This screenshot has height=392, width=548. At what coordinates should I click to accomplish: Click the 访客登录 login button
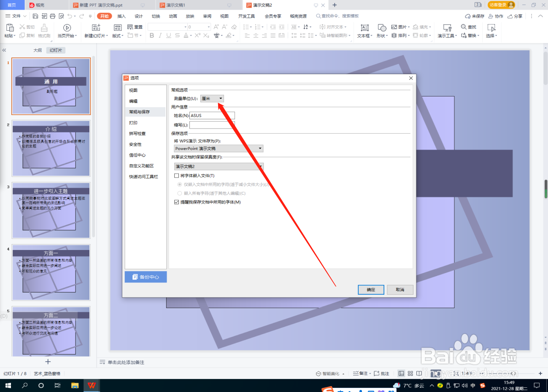coord(501,5)
